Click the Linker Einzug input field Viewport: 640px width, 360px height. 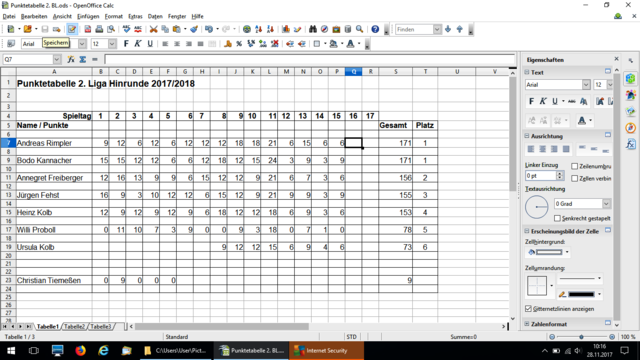coord(540,176)
